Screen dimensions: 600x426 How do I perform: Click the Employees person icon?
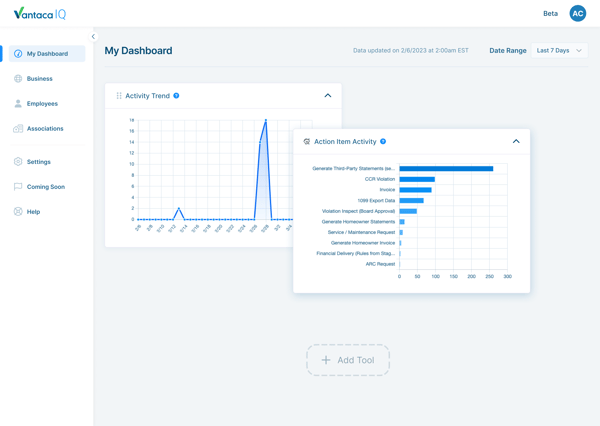18,104
